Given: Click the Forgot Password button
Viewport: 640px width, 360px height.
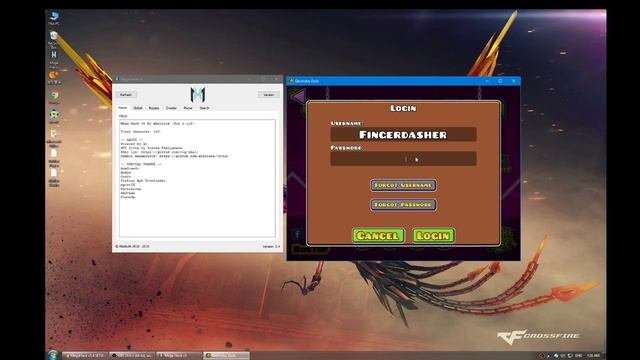Looking at the screenshot, I should click(403, 204).
